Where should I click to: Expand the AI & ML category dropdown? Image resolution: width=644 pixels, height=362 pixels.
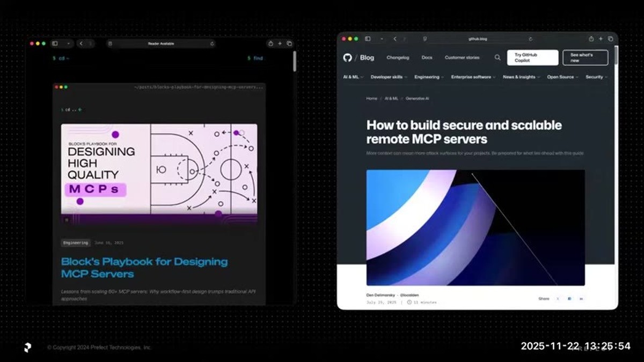pyautogui.click(x=353, y=77)
